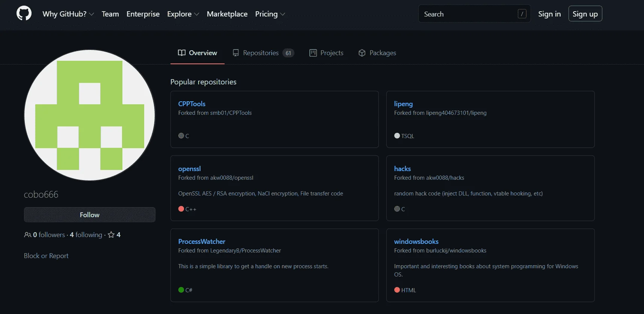The width and height of the screenshot is (644, 314).
Task: Open the lipeng repository
Action: (403, 104)
